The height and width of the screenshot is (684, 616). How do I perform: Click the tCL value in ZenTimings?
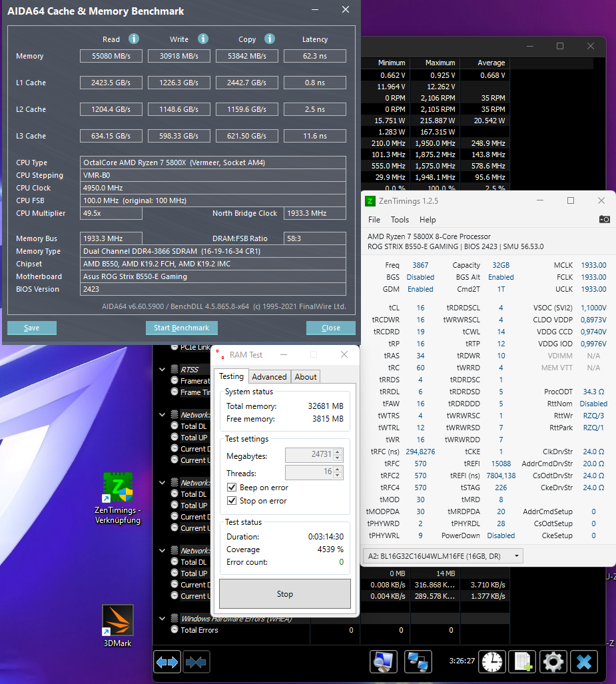point(421,308)
